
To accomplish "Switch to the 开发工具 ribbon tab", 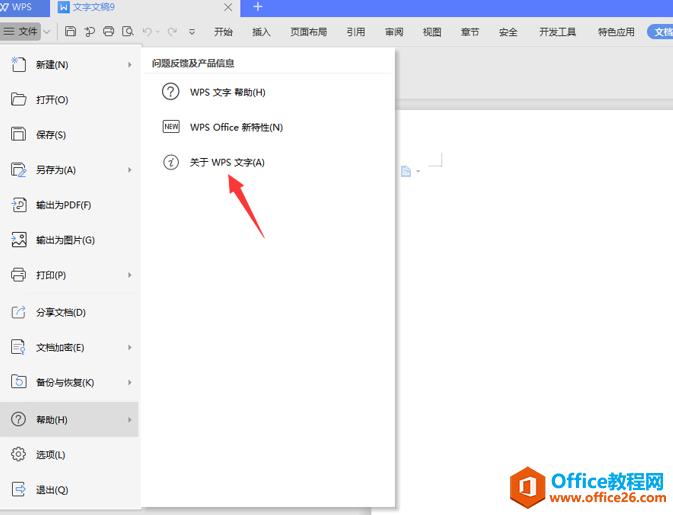I will coord(557,32).
